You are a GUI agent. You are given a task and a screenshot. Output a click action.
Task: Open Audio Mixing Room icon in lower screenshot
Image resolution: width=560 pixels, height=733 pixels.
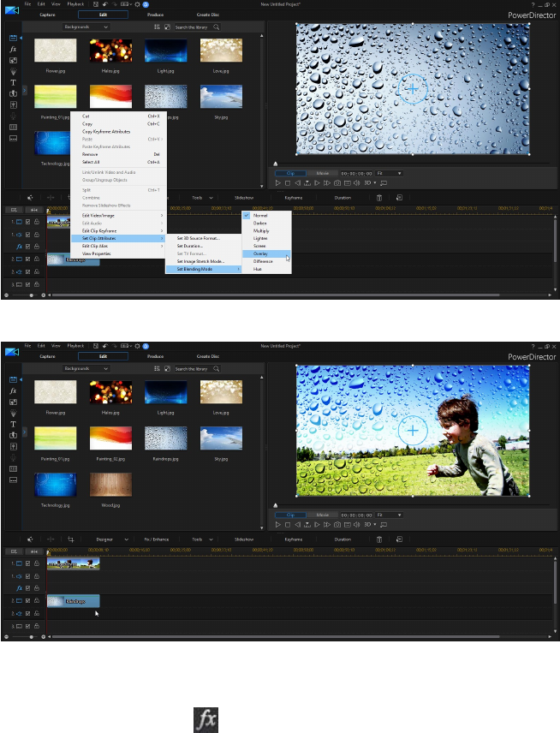pos(13,446)
